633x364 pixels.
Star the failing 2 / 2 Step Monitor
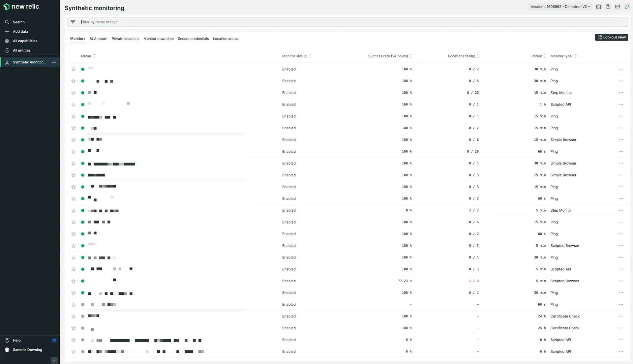click(74, 210)
